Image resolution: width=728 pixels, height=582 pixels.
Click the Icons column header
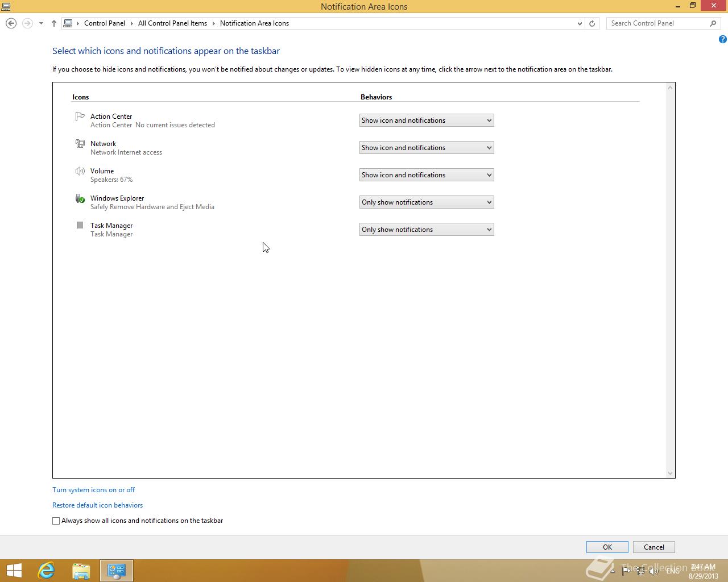tap(80, 97)
